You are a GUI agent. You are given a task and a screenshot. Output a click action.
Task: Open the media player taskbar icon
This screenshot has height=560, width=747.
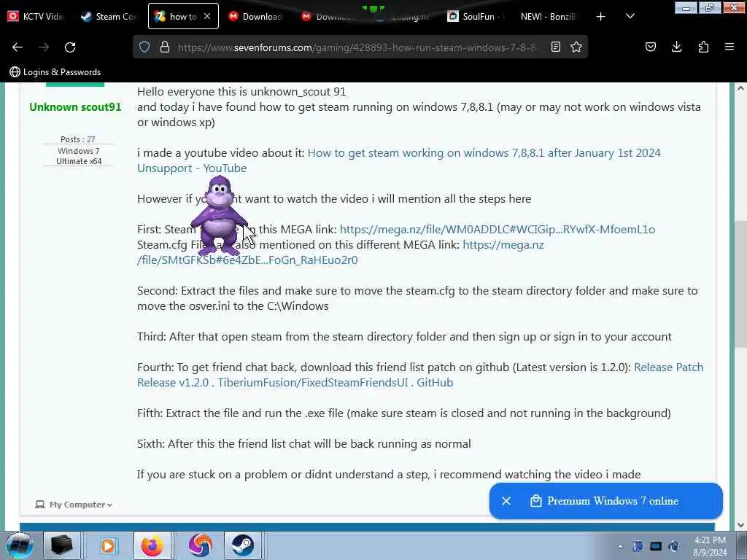coord(108,545)
